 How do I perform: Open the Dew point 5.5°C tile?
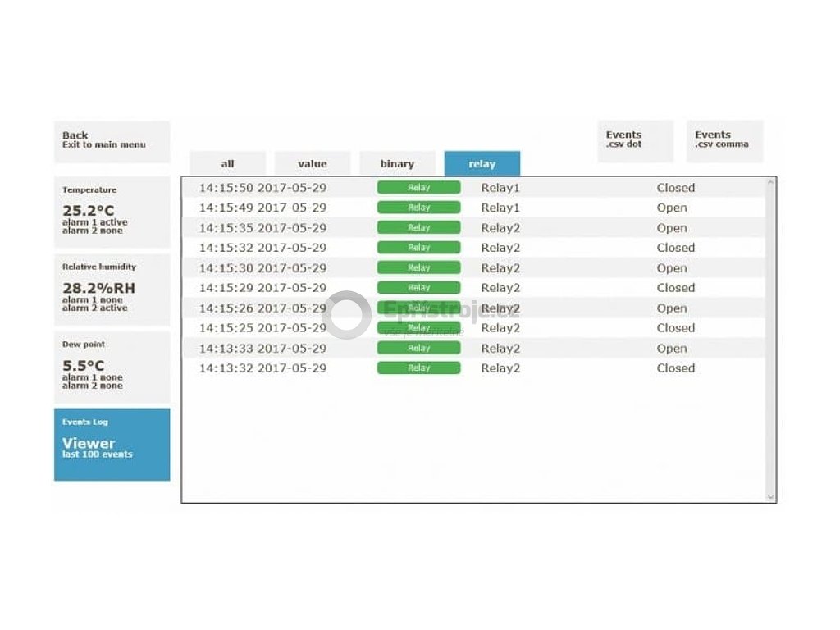point(112,367)
